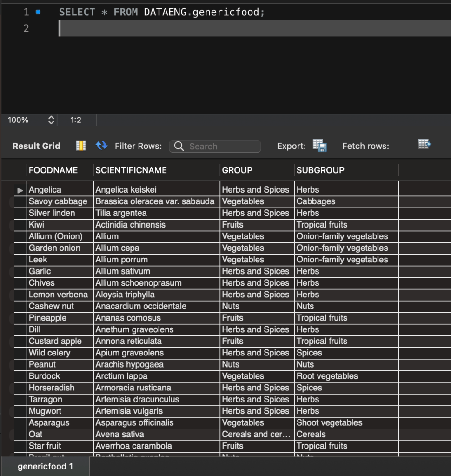Export the recordset to a file
Viewport: 451px width, 476px height.
[x=319, y=146]
